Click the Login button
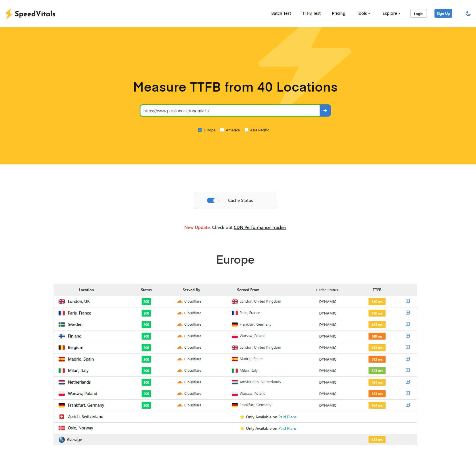Viewport: 476px width, 463px height. 418,13
